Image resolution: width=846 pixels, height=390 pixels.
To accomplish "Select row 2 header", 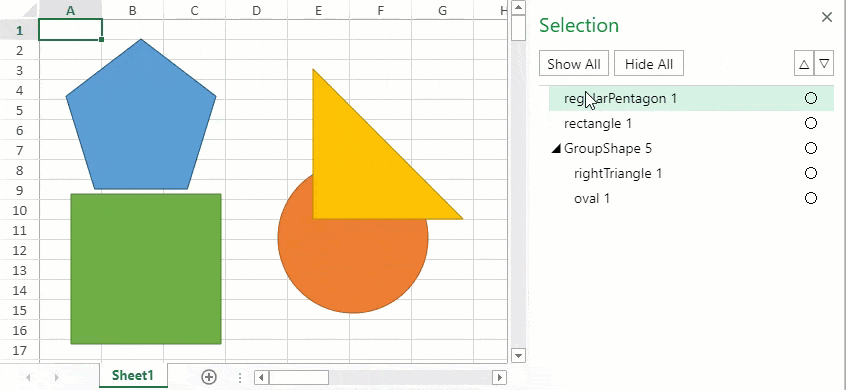I will click(x=19, y=51).
